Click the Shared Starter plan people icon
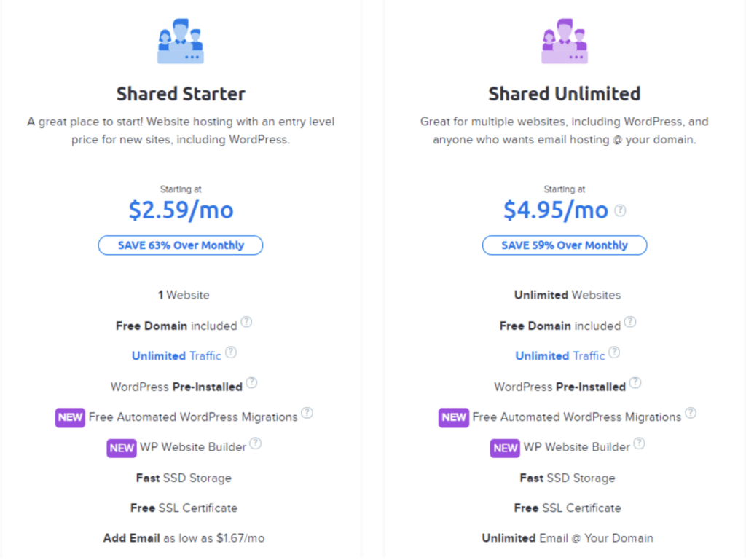 [180, 42]
